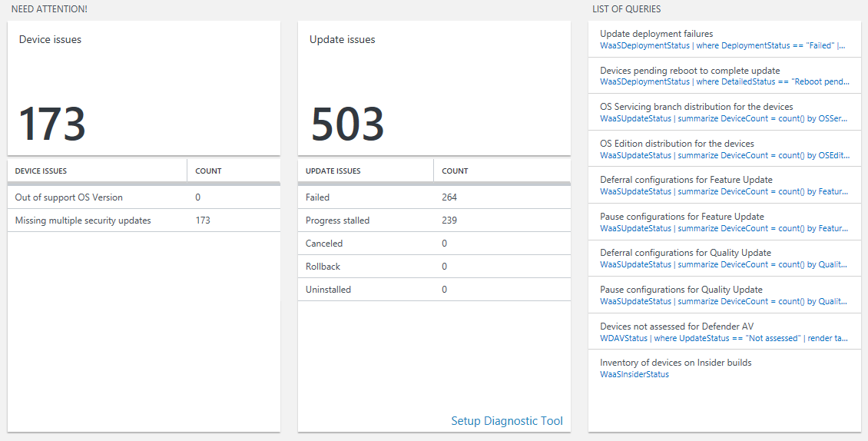868x441 pixels.
Task: Open Pause configurations for Quality Update query
Action: pos(724,295)
